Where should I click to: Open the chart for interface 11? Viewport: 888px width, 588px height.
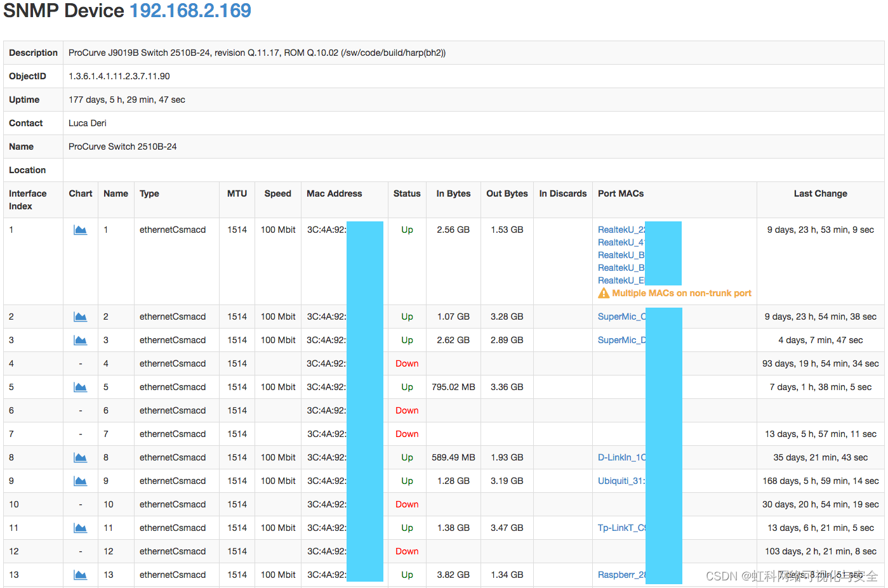pos(80,528)
